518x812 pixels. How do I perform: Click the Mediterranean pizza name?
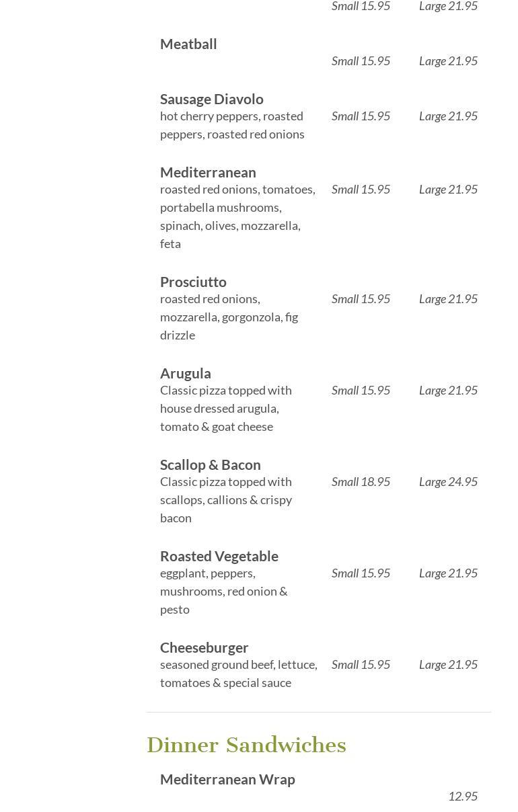coord(208,172)
